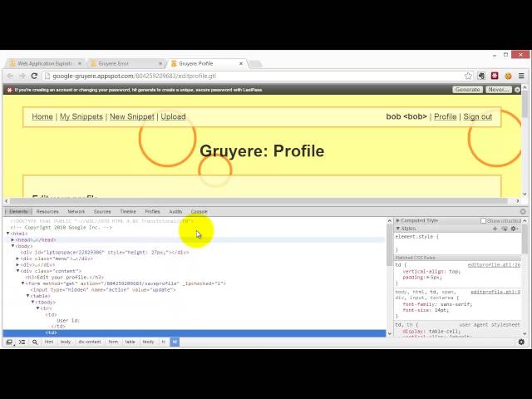Undock DevTools into separate window
Viewport: 532px width, 399px height.
tap(9, 342)
